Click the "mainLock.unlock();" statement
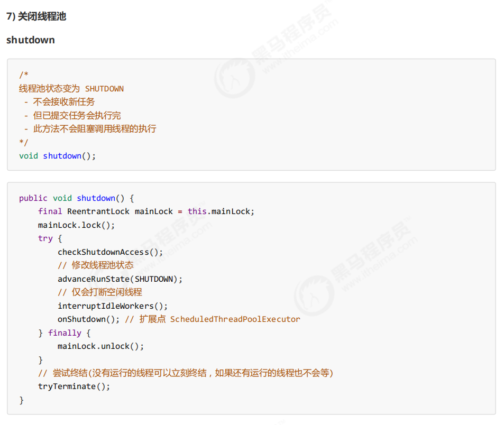Screen dimensions: 504x425 point(100,346)
